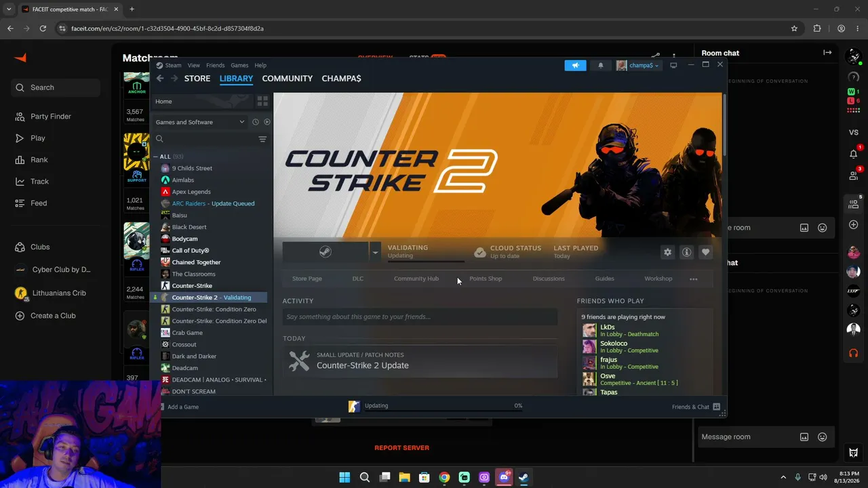Open the Friends & Chat window
The image size is (868, 488).
[696, 407]
